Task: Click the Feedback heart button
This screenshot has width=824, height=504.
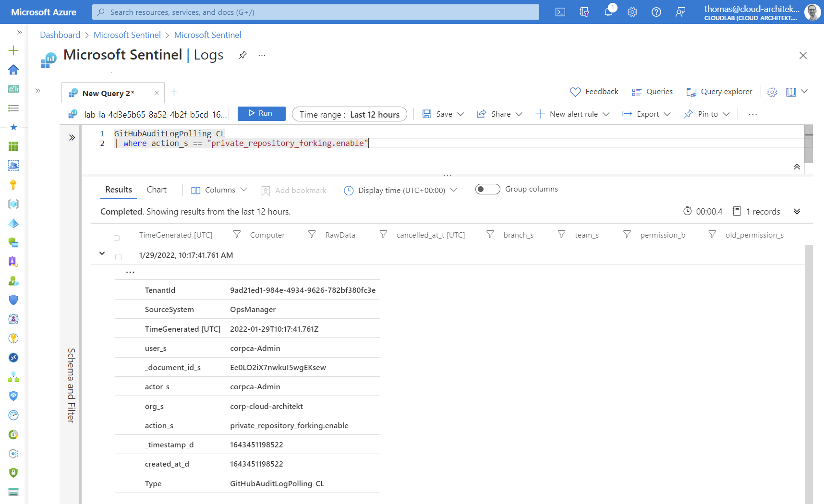Action: [594, 92]
